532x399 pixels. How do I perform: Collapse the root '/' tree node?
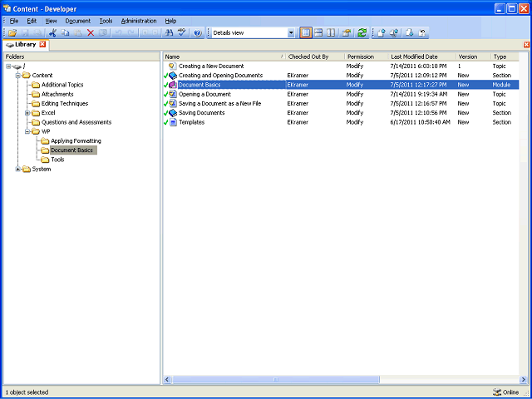point(8,66)
